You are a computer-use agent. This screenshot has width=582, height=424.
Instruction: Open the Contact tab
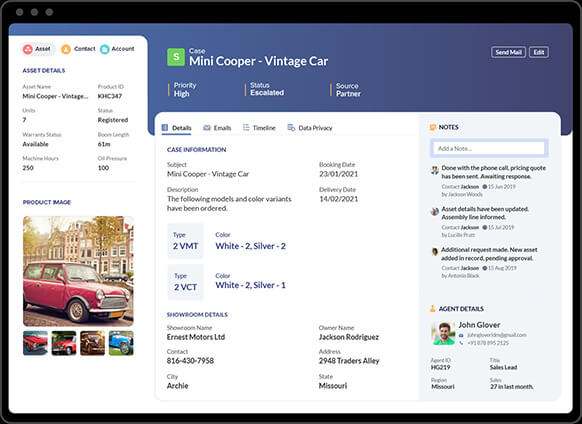[x=78, y=49]
